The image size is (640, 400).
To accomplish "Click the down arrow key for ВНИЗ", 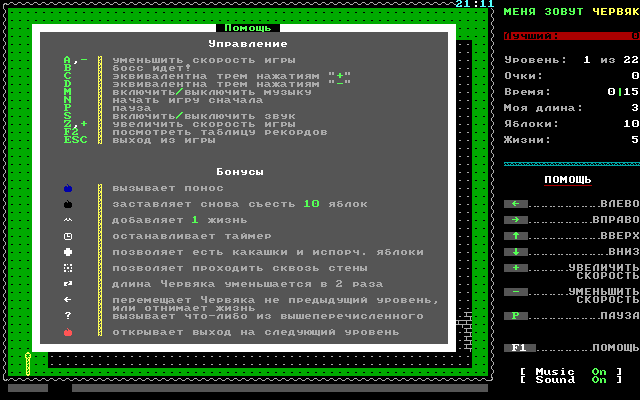I will tap(516, 252).
